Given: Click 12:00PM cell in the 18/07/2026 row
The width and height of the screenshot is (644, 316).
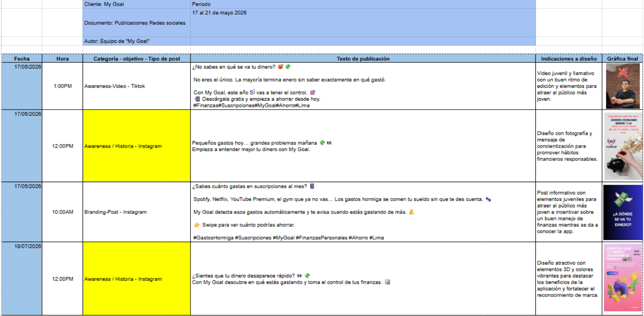Looking at the screenshot, I should tap(63, 278).
